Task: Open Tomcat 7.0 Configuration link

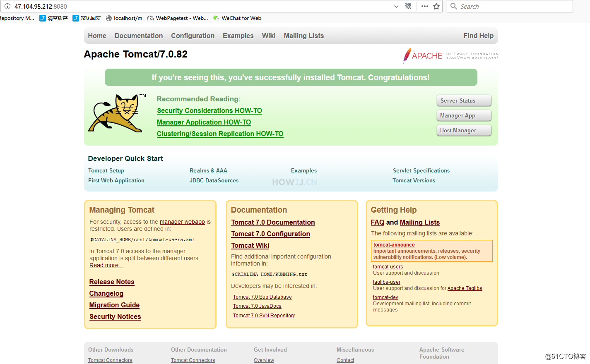Action: (x=270, y=234)
